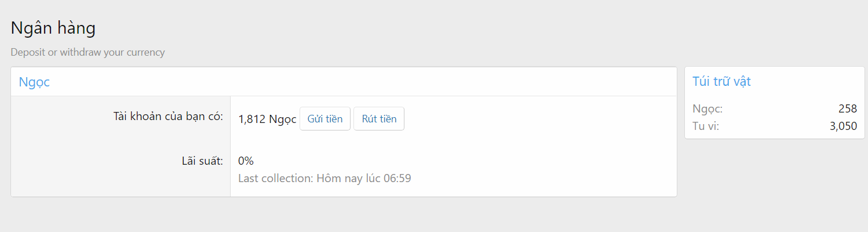
Task: Click the Lãi suất label
Action: point(202,161)
